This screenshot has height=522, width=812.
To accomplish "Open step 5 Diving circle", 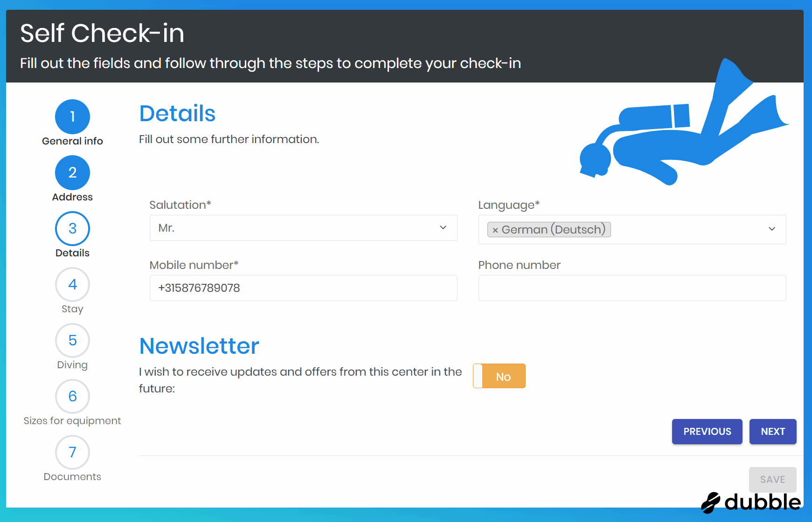I will tap(72, 340).
